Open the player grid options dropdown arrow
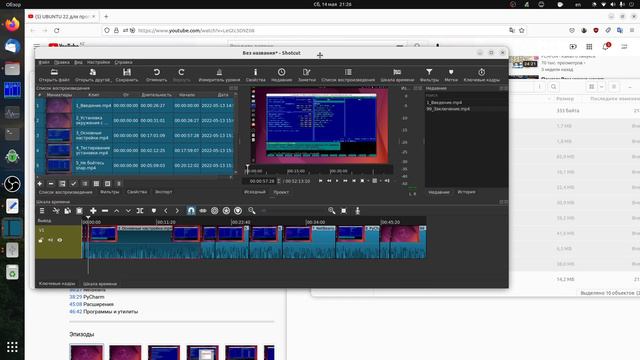Viewport: 640px width, 360px height. pyautogui.click(x=380, y=181)
